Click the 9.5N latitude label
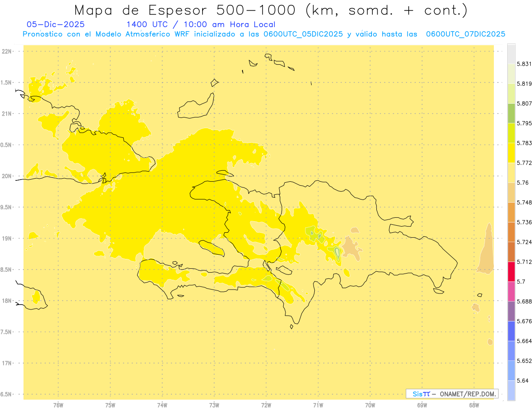Viewport: 532px width, 411px height. coord(6,207)
